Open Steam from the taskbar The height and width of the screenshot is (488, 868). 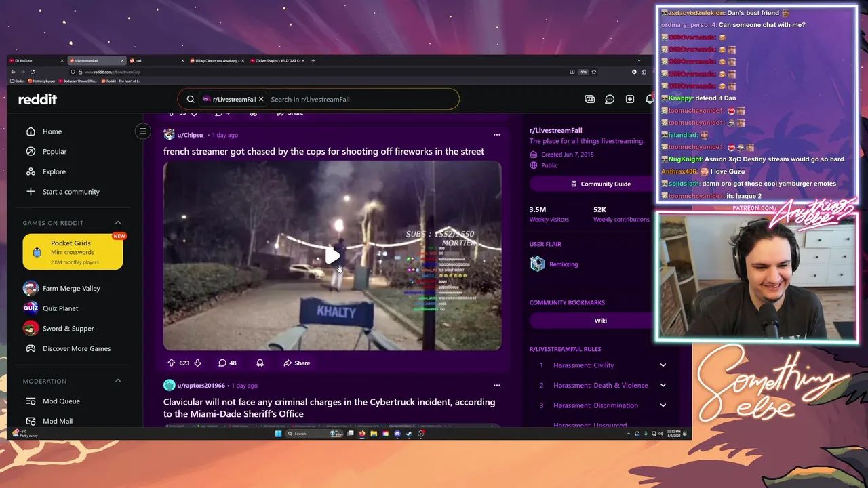tap(409, 434)
